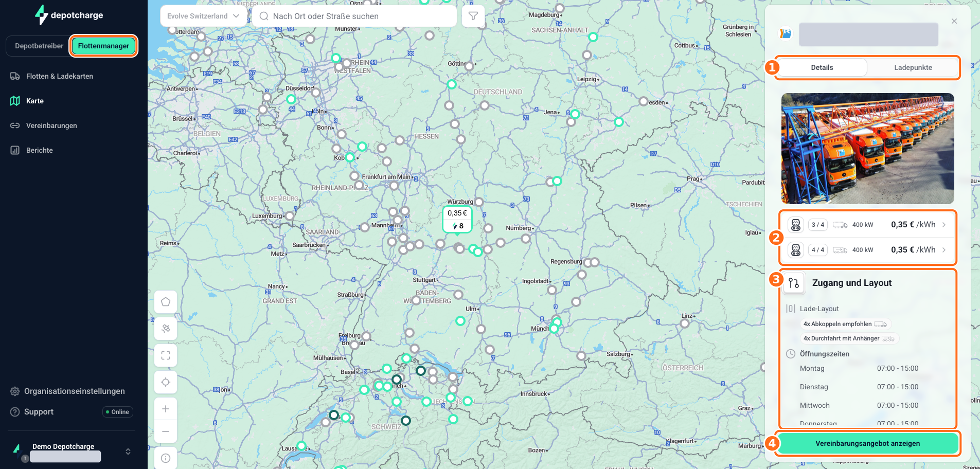The width and height of the screenshot is (980, 469).
Task: Click the Montag opening hours row
Action: 859,368
